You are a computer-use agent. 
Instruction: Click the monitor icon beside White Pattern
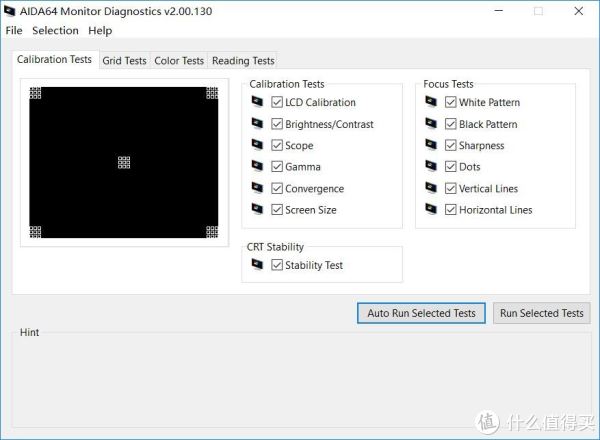click(x=431, y=101)
